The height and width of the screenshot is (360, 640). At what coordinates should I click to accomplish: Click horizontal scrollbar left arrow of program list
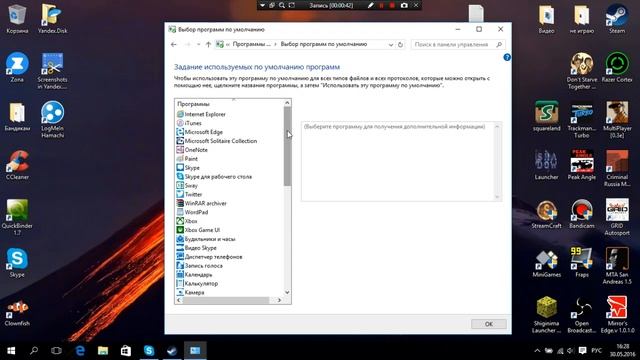point(179,300)
